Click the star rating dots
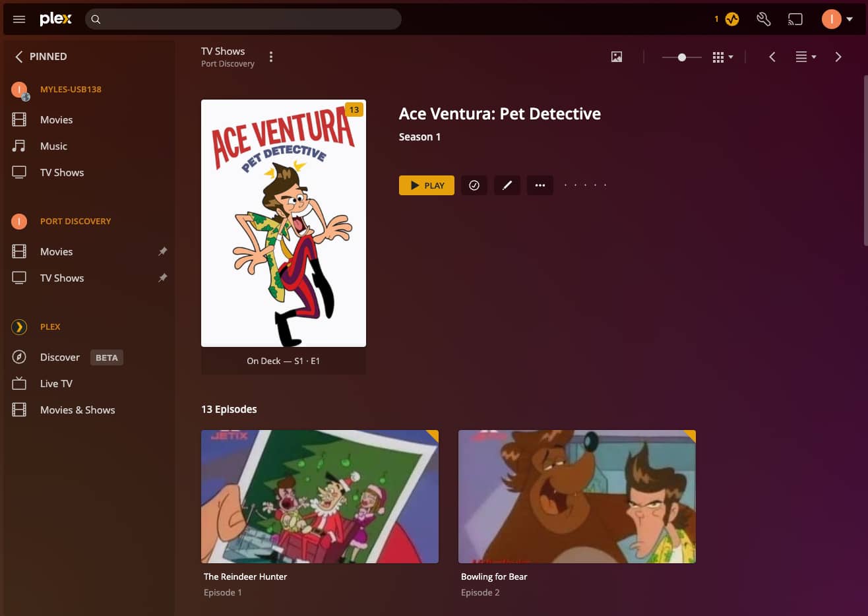Screen dimensions: 868x616 coord(585,185)
